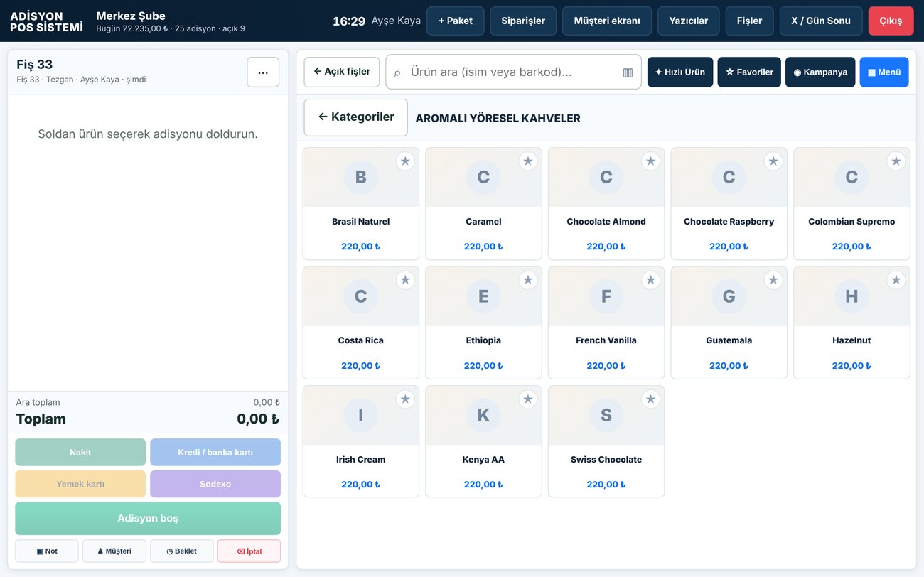Mark Hazelnut as favorite with star

point(896,280)
